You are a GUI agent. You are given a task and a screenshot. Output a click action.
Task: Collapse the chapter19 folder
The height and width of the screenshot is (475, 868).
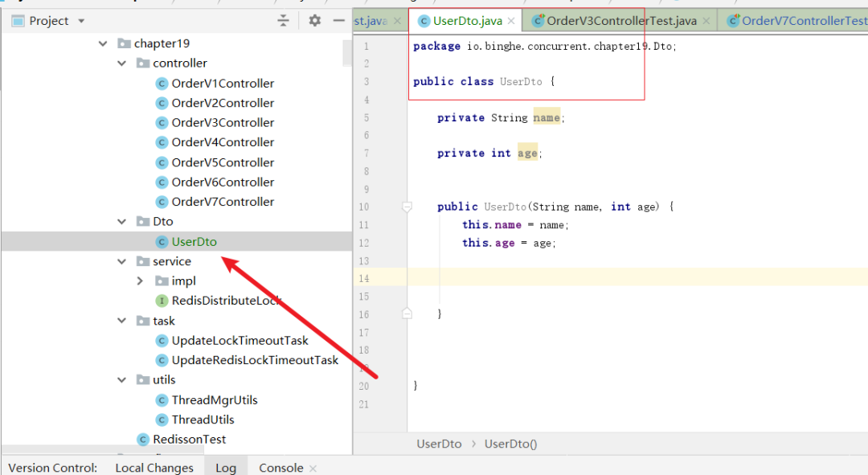[103, 43]
